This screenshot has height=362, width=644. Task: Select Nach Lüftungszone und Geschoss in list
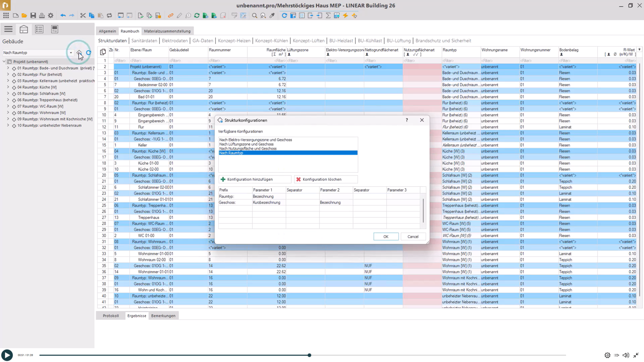click(246, 144)
